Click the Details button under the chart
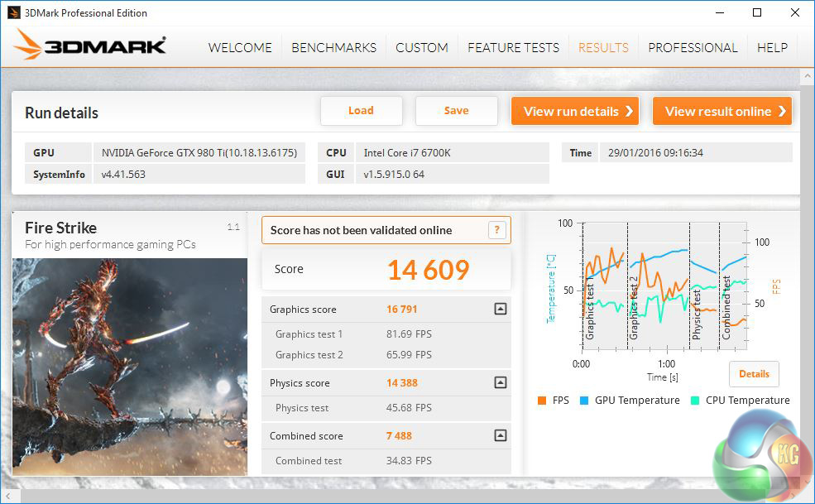 coord(754,374)
